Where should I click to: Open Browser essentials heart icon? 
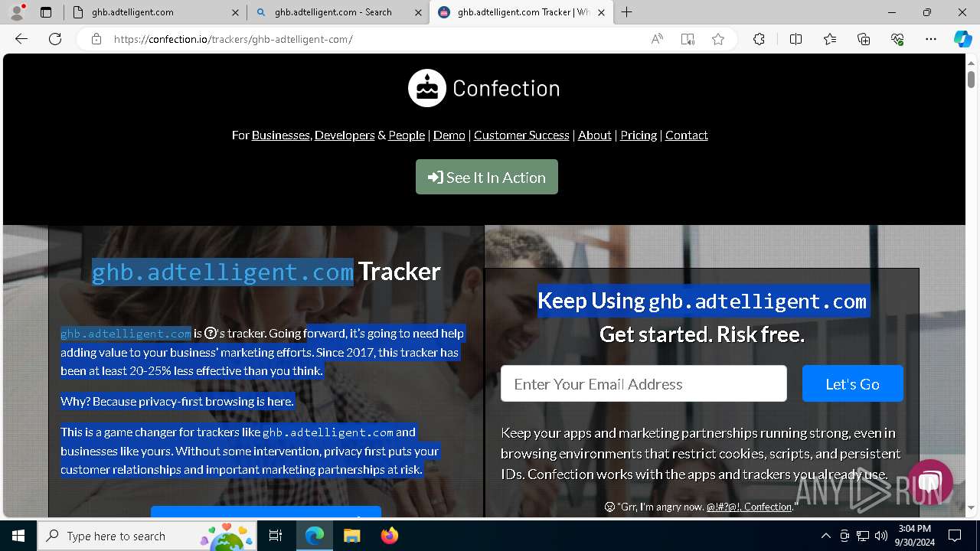[x=897, y=39]
